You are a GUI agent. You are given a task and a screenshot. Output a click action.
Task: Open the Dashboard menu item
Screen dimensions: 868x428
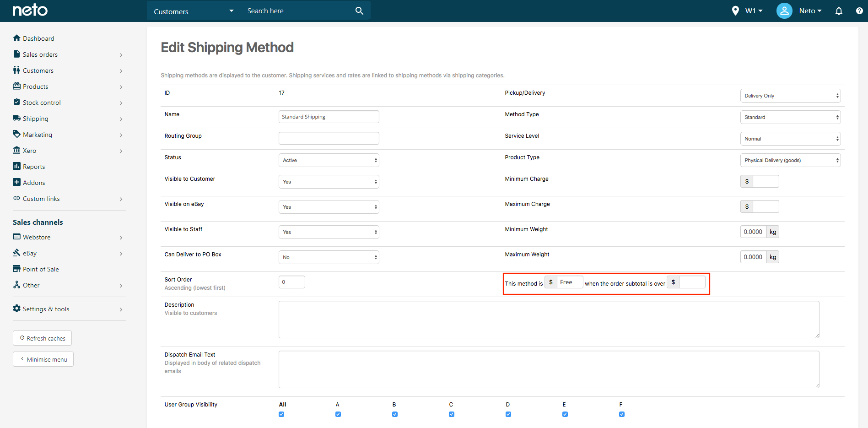(x=38, y=38)
